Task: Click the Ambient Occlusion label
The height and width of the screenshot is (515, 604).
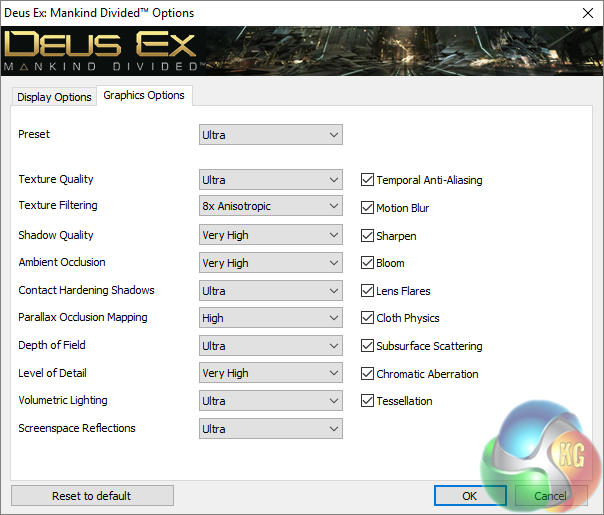Action: [62, 262]
